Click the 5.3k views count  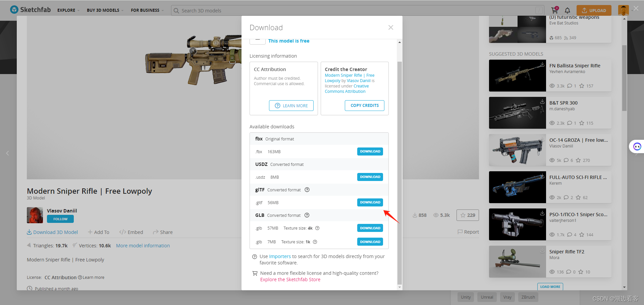(x=441, y=215)
